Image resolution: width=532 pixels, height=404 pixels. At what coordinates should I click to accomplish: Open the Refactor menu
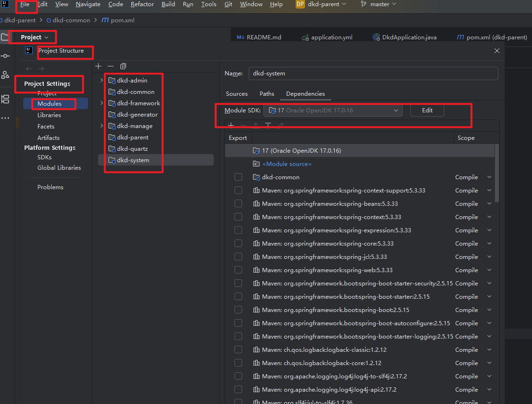tap(142, 4)
